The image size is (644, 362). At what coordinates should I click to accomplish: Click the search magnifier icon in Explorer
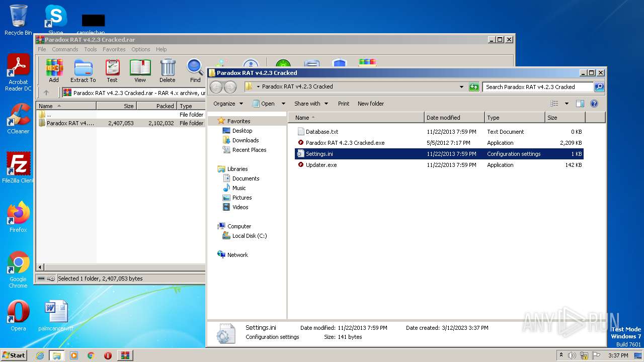pos(599,87)
